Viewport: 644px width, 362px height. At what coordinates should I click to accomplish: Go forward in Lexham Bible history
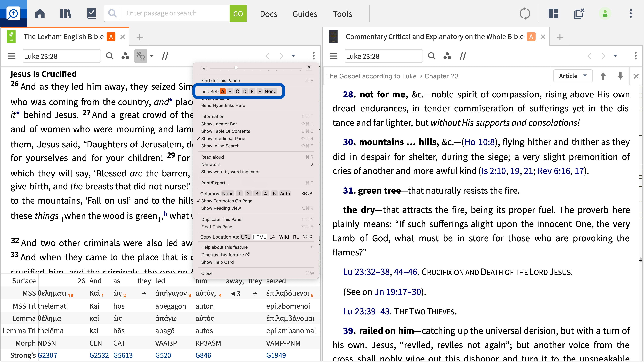[x=282, y=56]
